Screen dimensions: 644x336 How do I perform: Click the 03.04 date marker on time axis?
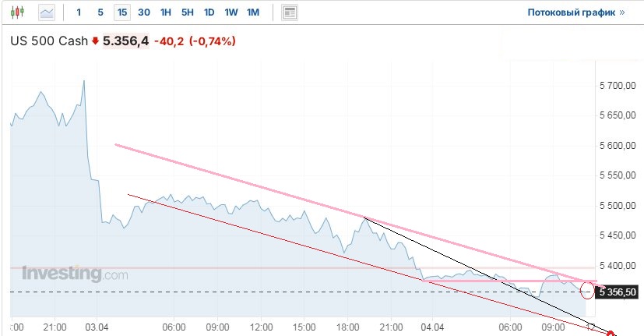click(x=97, y=327)
